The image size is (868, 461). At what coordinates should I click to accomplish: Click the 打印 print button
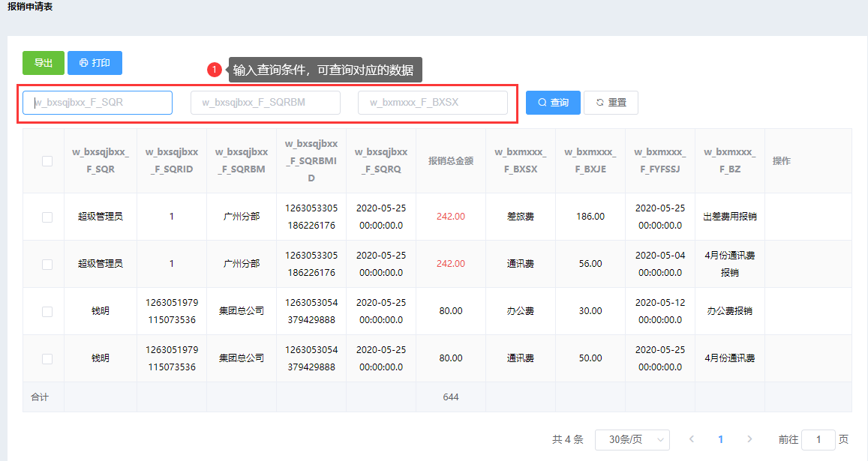tap(95, 63)
